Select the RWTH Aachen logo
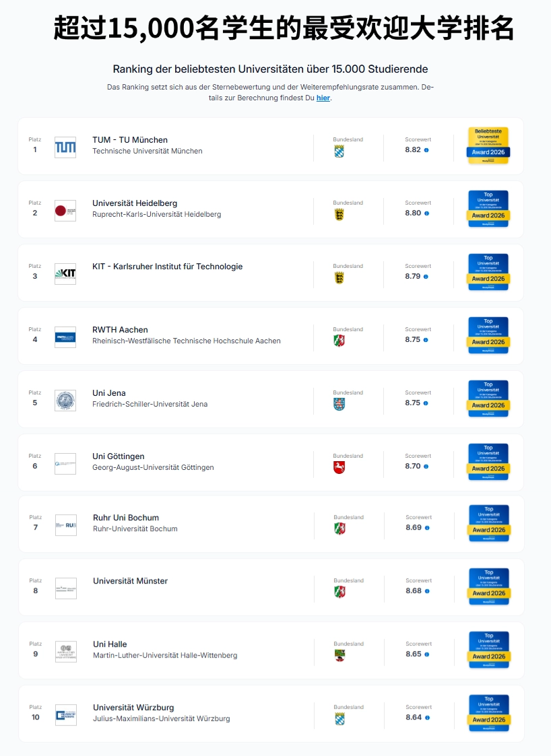 [65, 337]
